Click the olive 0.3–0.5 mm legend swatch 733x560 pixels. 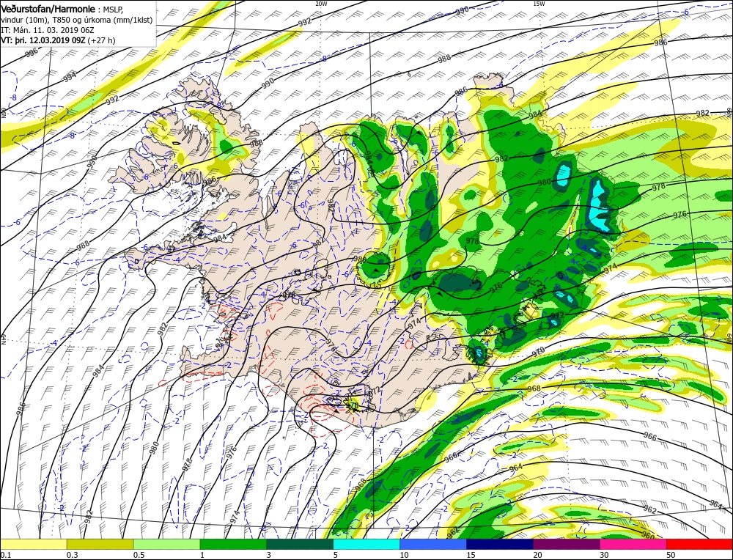(100, 544)
